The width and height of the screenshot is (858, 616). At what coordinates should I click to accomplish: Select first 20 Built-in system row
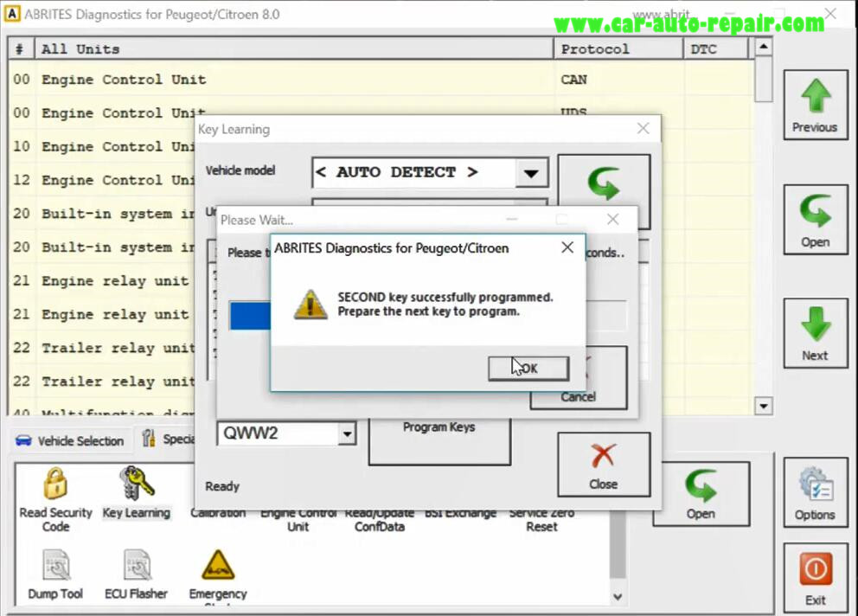pos(102,214)
